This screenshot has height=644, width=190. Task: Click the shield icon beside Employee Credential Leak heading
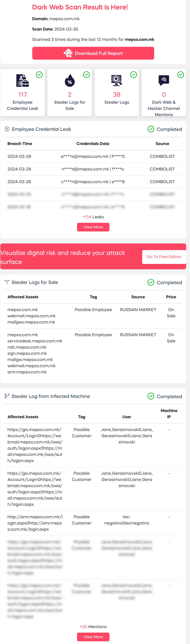pyautogui.click(x=7, y=129)
